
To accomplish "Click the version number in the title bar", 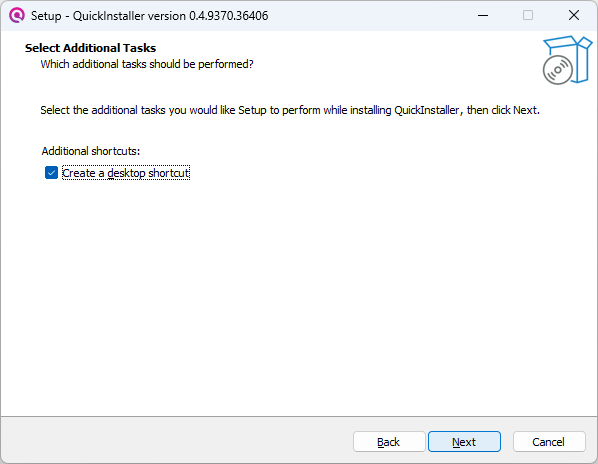I will [x=229, y=16].
